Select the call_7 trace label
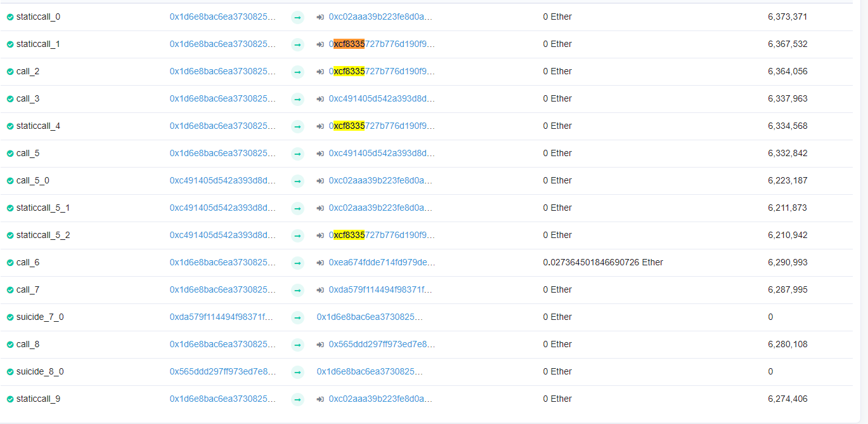The height and width of the screenshot is (424, 868). (x=28, y=290)
